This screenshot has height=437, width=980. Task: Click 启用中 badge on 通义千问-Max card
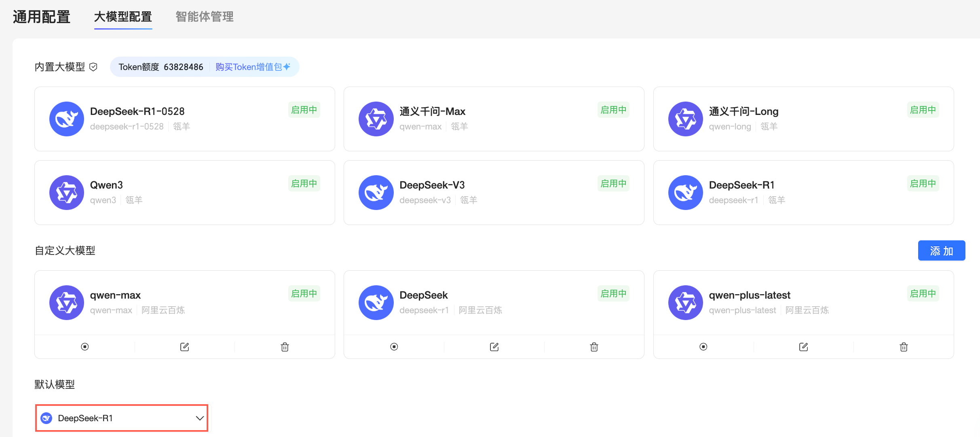point(613,110)
